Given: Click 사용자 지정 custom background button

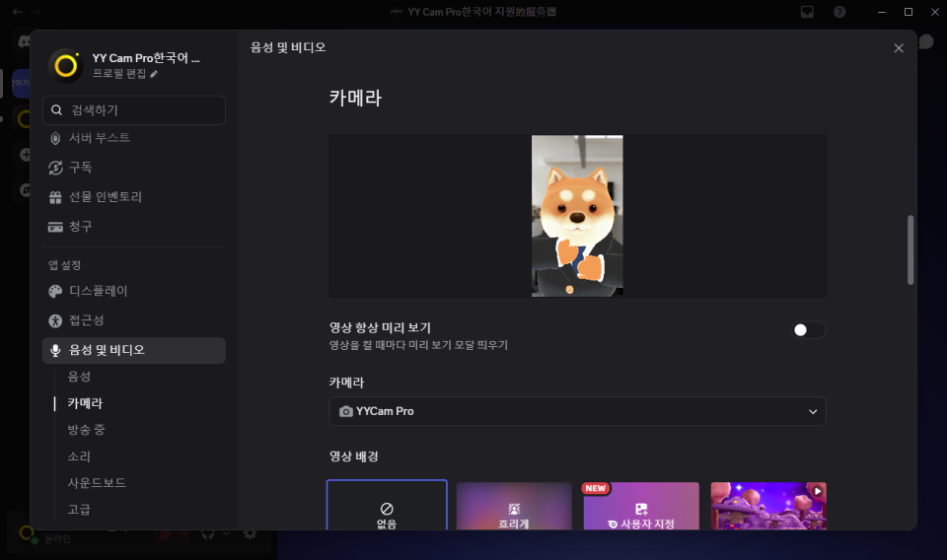Looking at the screenshot, I should coord(641,506).
